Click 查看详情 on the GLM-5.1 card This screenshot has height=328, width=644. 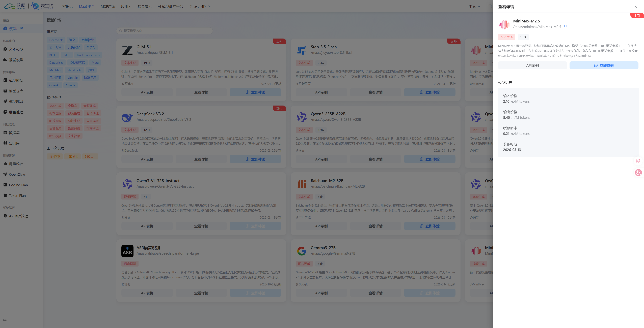[x=201, y=92]
